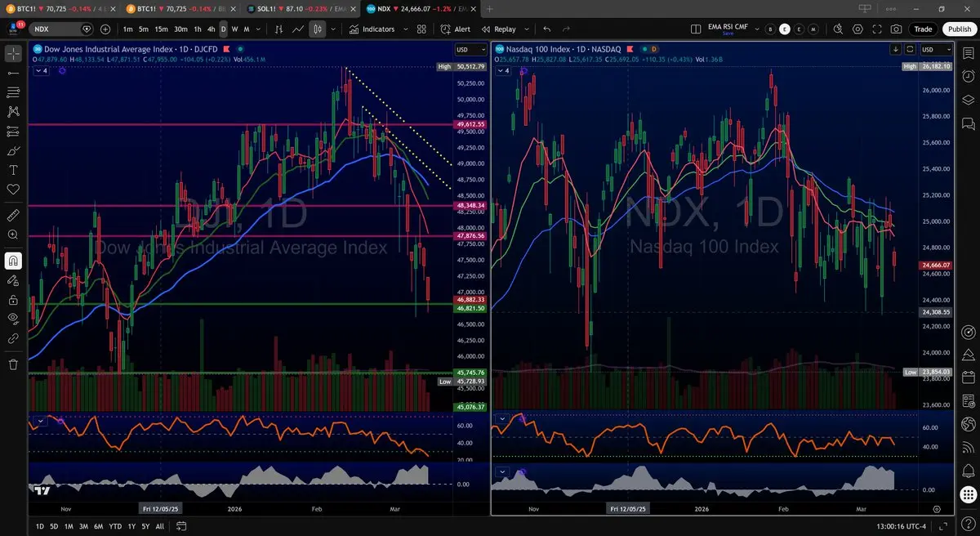Open the watchlist panel icon

968,54
